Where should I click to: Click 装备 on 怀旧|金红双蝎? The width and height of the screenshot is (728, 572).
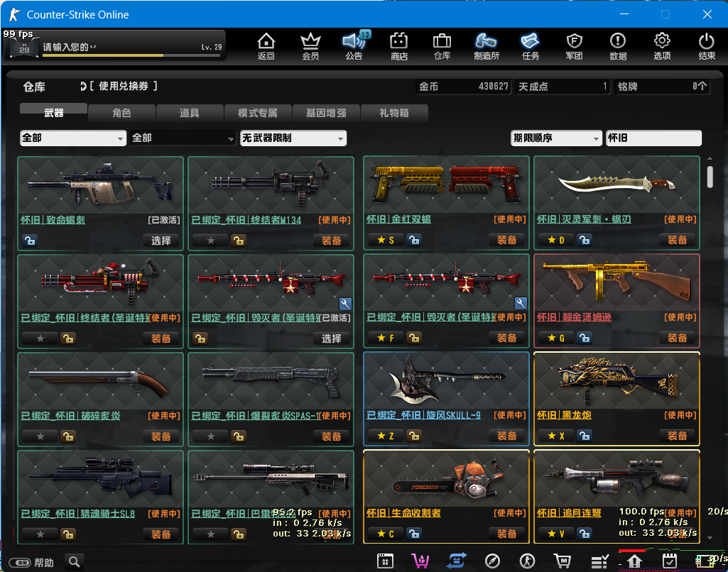506,240
